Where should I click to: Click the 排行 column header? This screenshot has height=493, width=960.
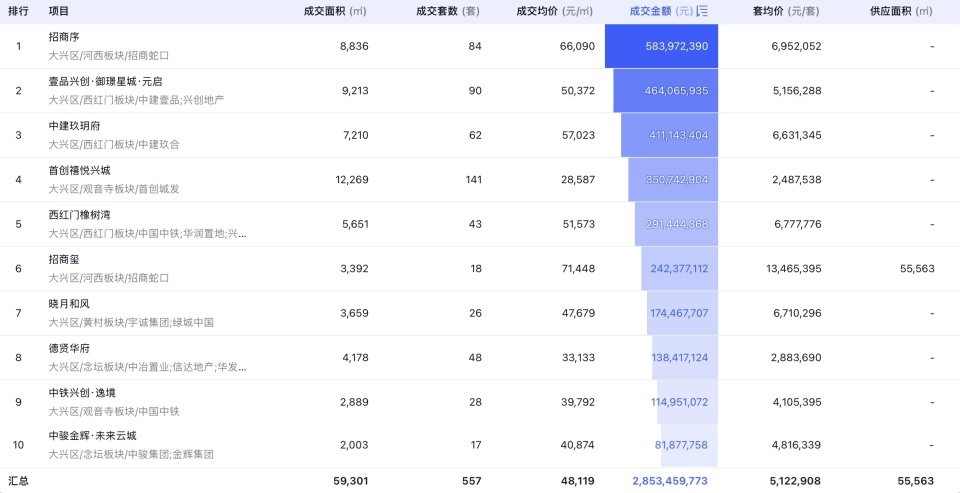(x=18, y=11)
